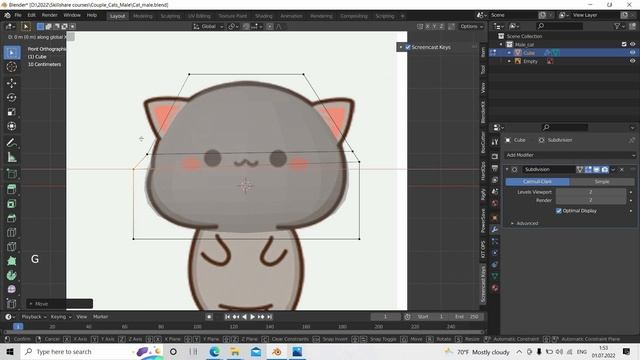Expand the Cube outliner row
This screenshot has width=640, height=360.
click(x=509, y=53)
